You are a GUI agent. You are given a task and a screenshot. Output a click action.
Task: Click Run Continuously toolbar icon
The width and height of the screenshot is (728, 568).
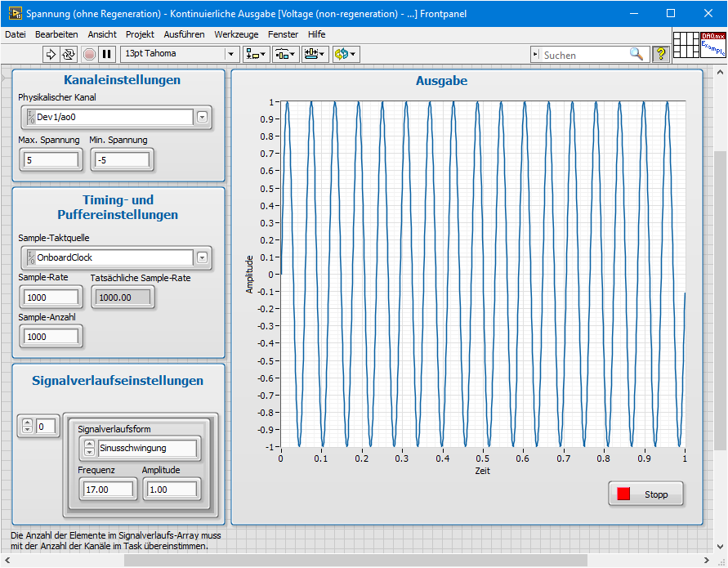click(69, 54)
